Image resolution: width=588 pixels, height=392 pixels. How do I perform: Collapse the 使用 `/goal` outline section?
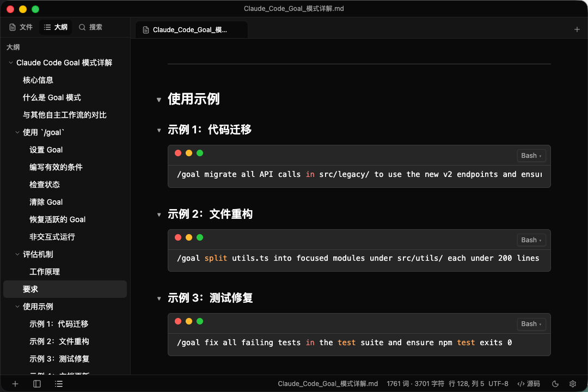click(17, 132)
